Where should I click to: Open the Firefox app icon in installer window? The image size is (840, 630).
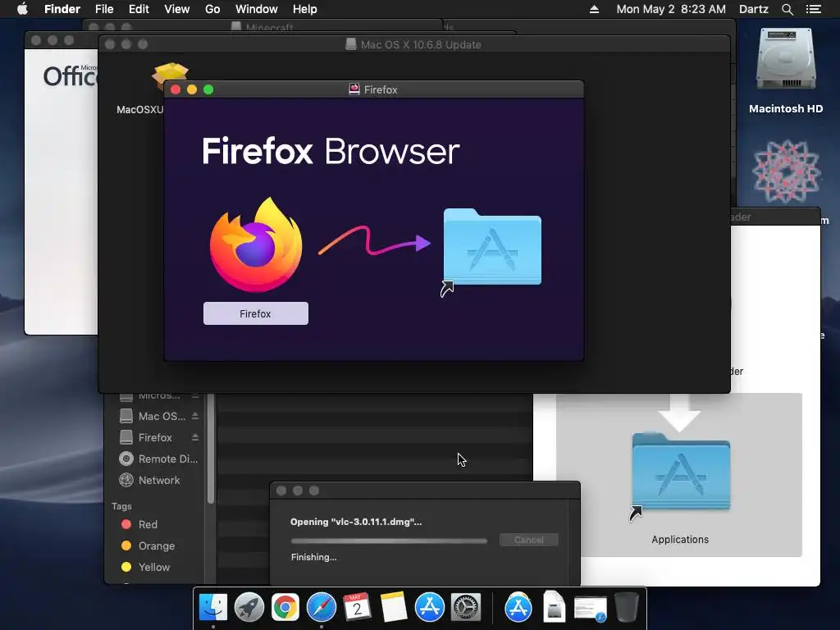(256, 244)
